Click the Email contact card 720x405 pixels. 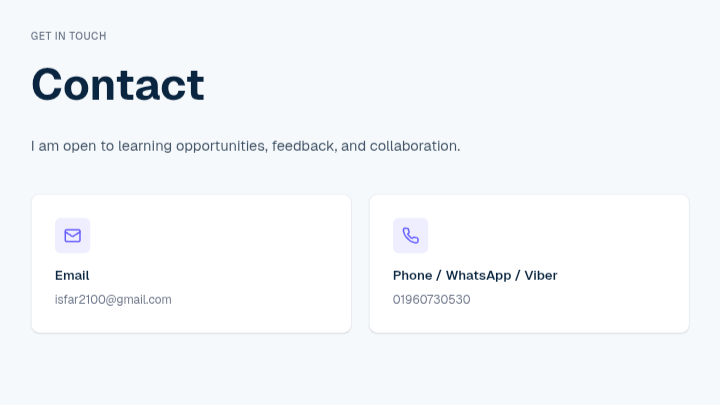(191, 264)
